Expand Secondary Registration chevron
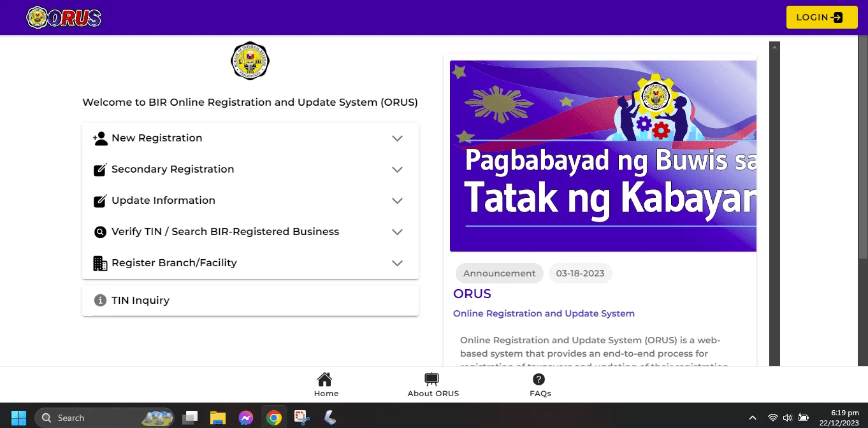The width and height of the screenshot is (868, 428). (397, 169)
